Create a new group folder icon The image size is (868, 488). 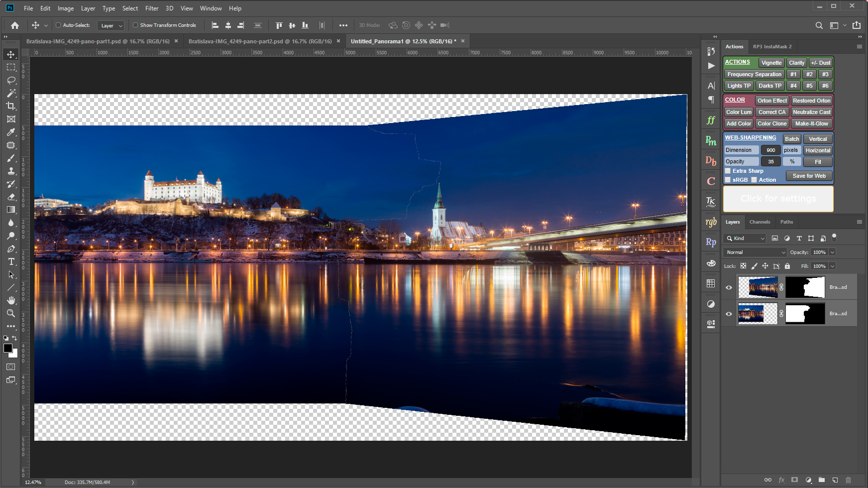pyautogui.click(x=822, y=480)
